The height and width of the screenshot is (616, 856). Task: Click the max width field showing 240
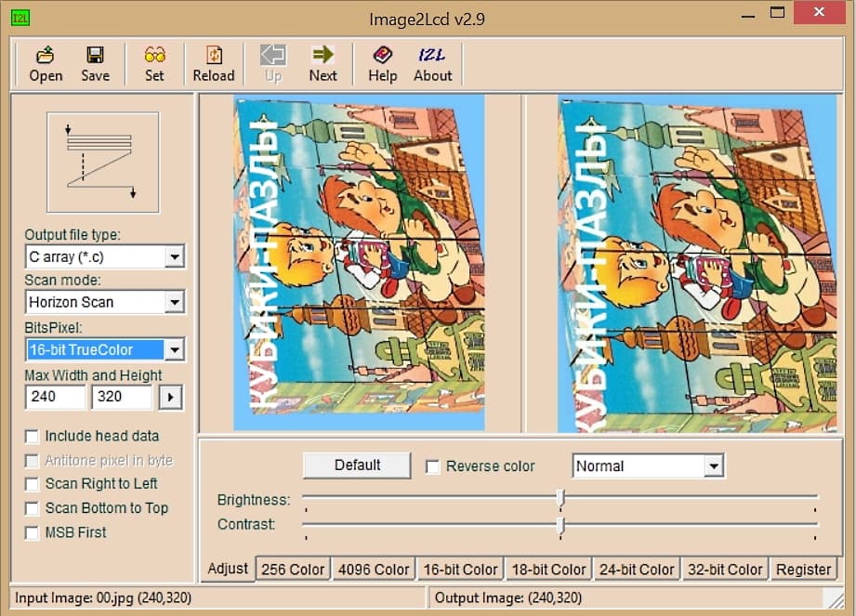click(x=55, y=397)
